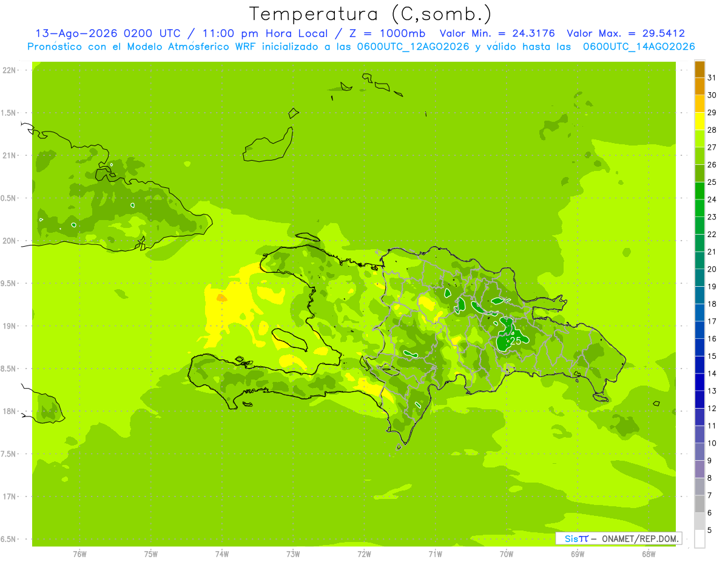This screenshot has width=728, height=562.
Task: Click the '16' colorbar scale label
Action: (712, 339)
